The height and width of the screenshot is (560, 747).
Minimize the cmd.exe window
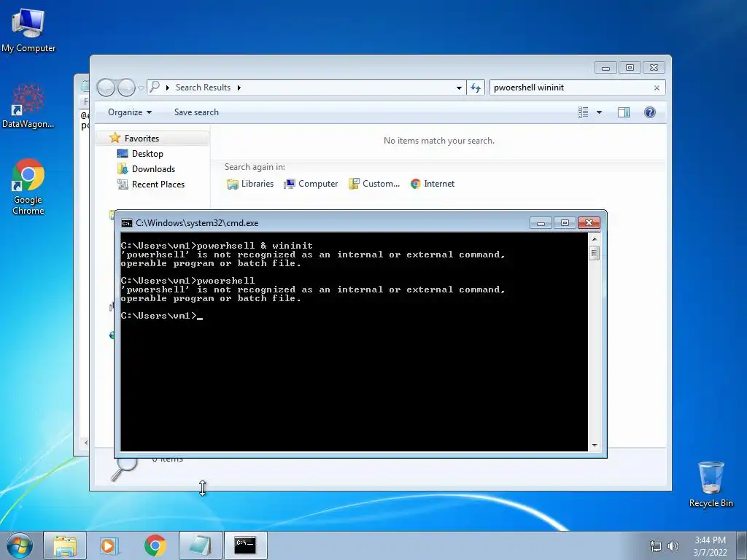click(541, 223)
